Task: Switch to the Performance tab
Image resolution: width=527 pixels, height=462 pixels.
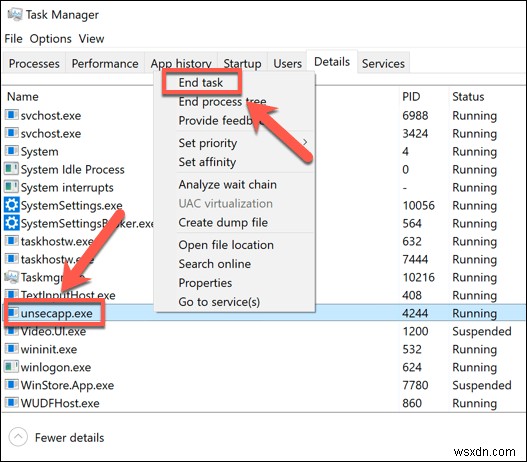Action: 105,63
